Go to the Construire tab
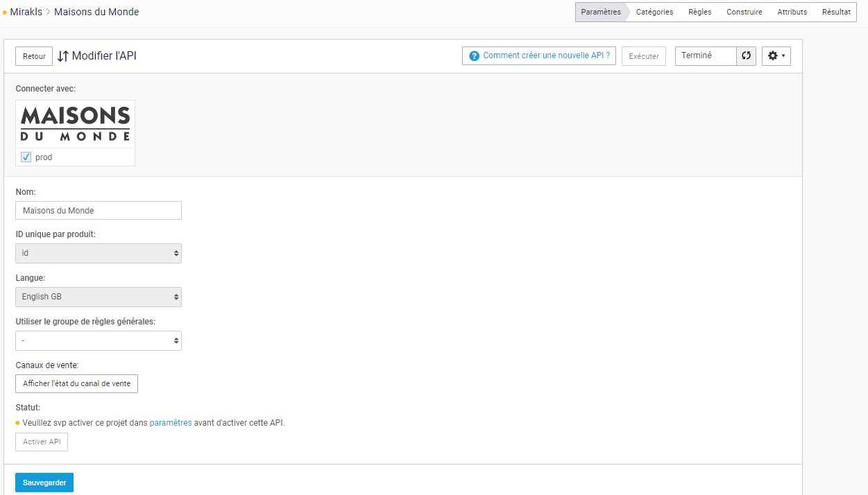Screen dimensions: 868x495 (744, 12)
